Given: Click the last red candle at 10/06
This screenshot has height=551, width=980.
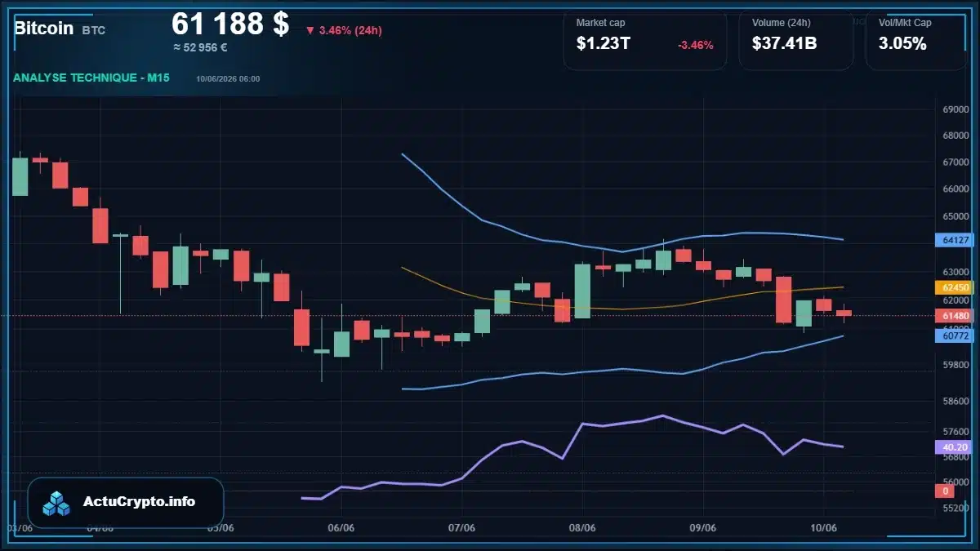Looking at the screenshot, I should 844,313.
